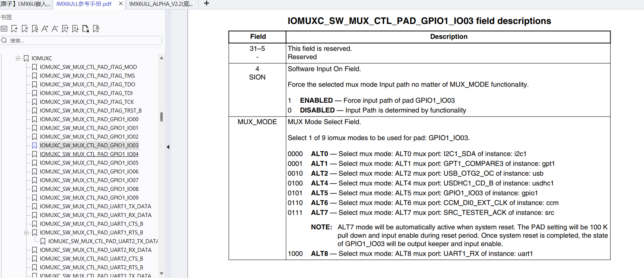Click the bookmark up-arrow list icon
Viewport: 644px width, 278px height.
pos(65,29)
